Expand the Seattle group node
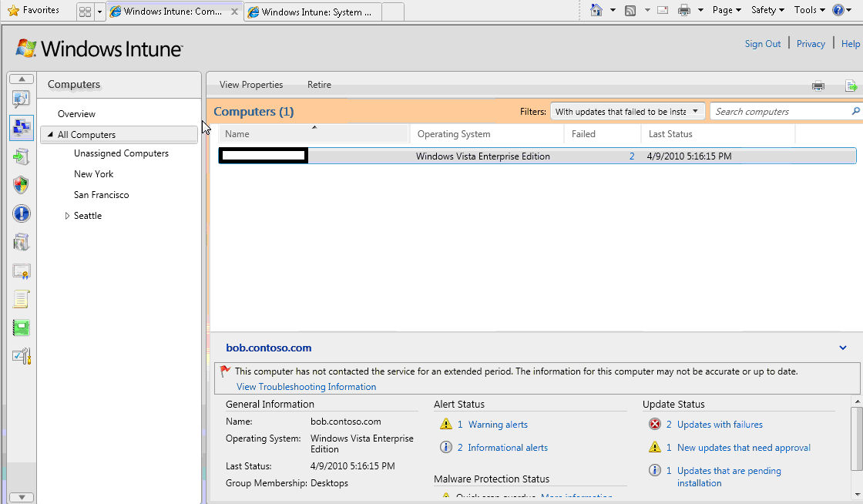This screenshot has width=863, height=504. click(67, 216)
